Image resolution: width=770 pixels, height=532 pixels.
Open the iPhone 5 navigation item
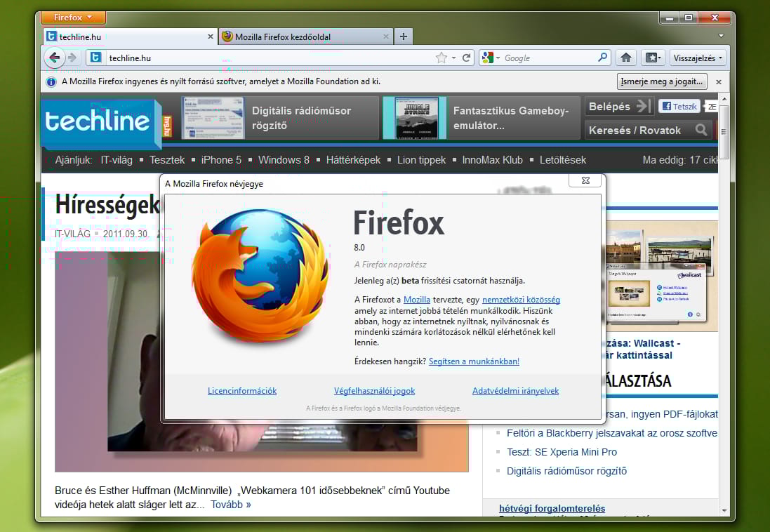point(221,160)
